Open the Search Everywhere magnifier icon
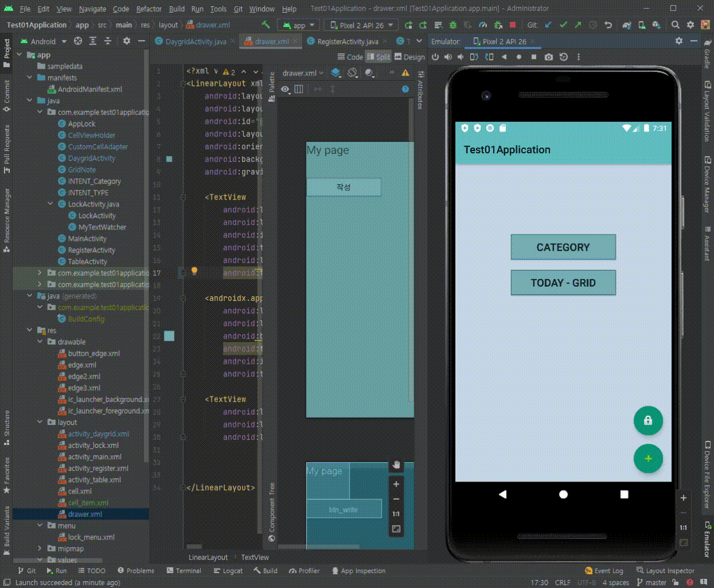714x588 pixels. [x=675, y=26]
